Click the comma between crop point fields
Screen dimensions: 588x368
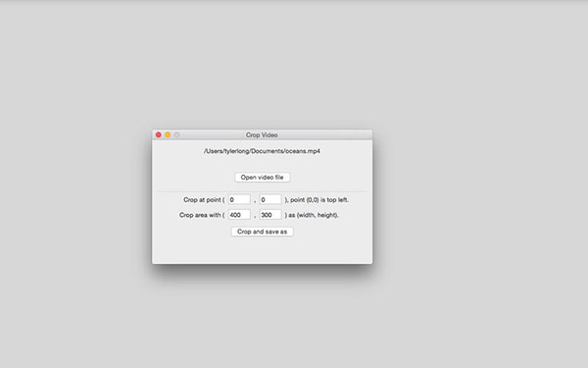(255, 201)
